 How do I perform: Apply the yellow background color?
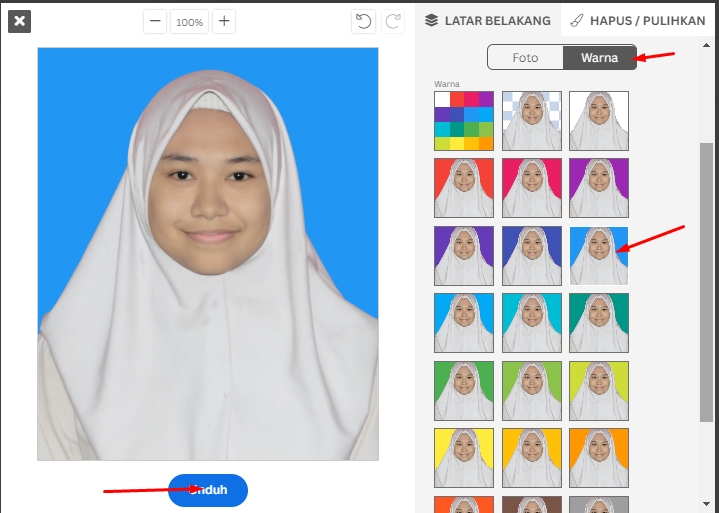[464, 458]
